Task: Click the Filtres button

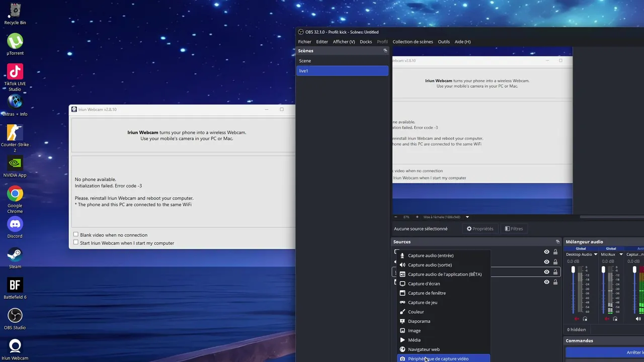Action: tap(514, 229)
